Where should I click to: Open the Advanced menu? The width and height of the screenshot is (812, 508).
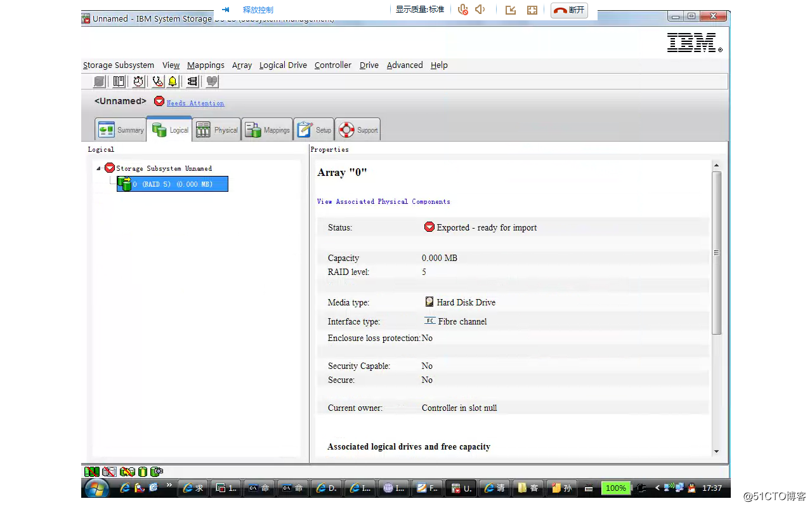point(405,65)
